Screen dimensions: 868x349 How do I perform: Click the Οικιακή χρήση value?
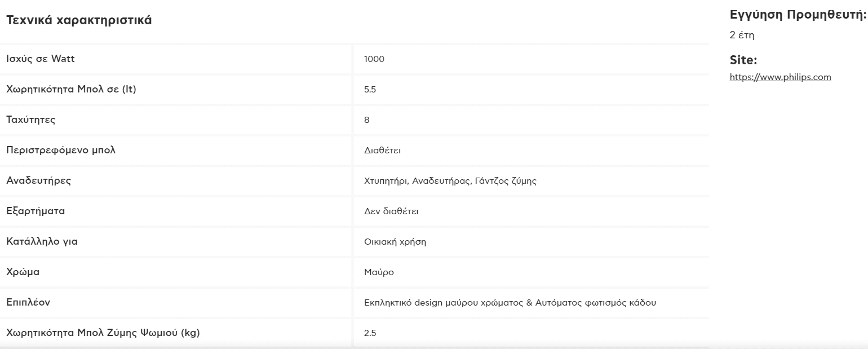click(x=395, y=242)
